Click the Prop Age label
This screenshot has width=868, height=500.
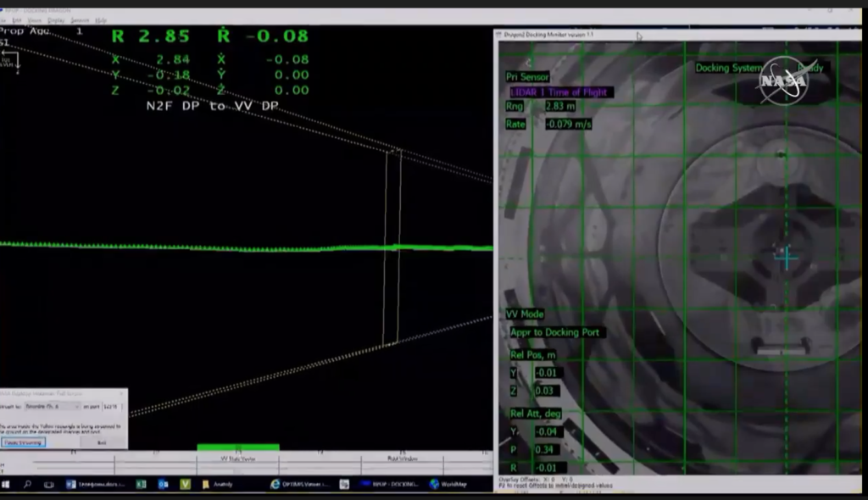[x=25, y=31]
